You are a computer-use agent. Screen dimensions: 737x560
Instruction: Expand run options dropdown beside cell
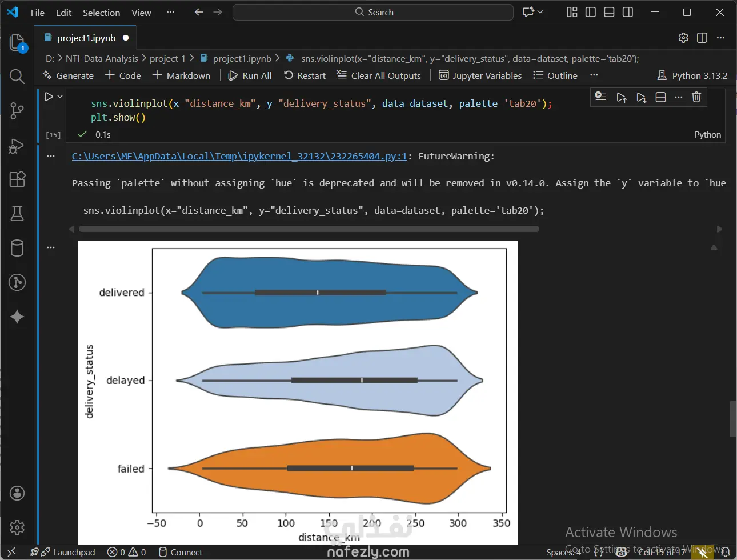click(x=60, y=97)
